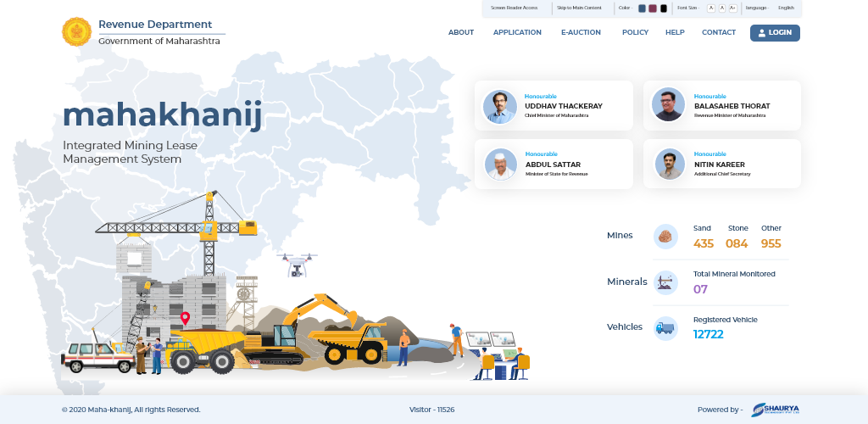Click the Other mines count 955
868x424 pixels.
[771, 243]
